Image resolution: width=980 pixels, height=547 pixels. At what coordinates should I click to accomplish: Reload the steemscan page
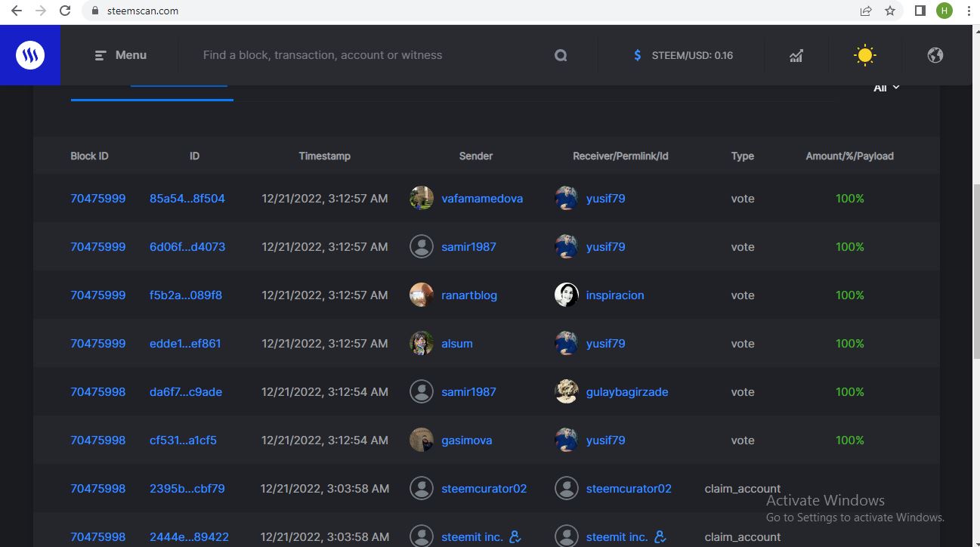65,11
